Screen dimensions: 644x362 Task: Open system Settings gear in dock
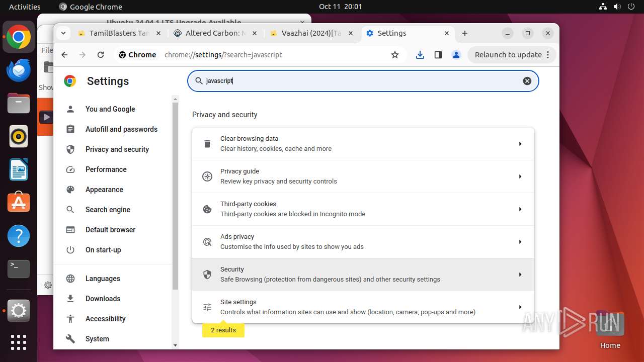[x=19, y=311]
